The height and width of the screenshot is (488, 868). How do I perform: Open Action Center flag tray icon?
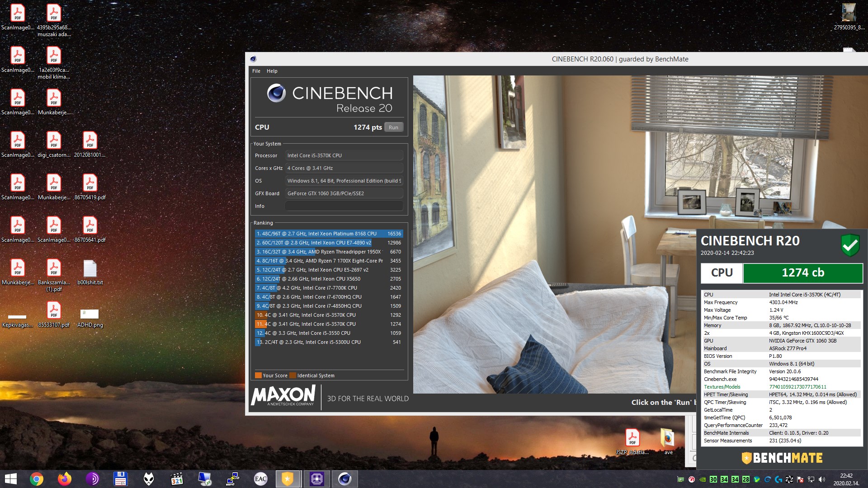[800, 479]
